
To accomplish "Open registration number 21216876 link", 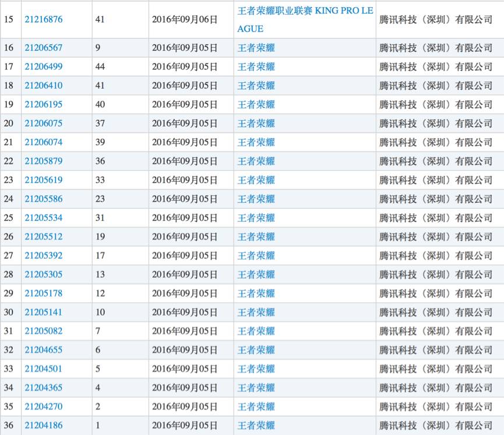I will point(43,19).
